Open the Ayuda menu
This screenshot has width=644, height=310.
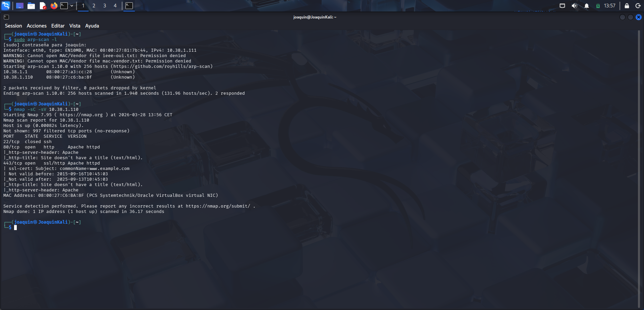coord(92,26)
